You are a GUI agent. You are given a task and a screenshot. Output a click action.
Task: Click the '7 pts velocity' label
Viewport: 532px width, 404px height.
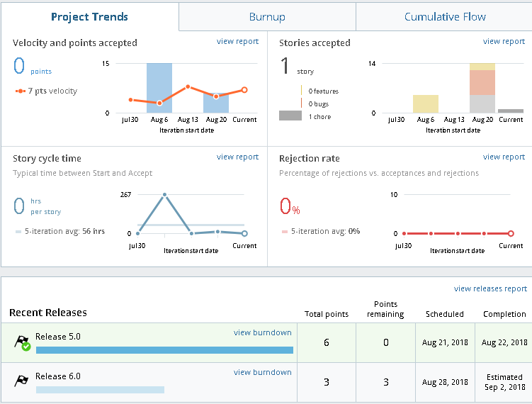pos(52,91)
